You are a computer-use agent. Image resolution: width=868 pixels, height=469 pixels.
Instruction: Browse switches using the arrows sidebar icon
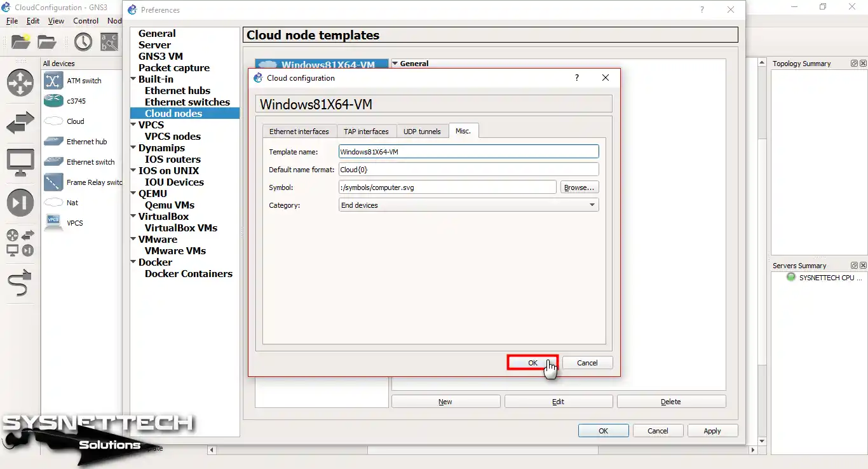tap(20, 123)
